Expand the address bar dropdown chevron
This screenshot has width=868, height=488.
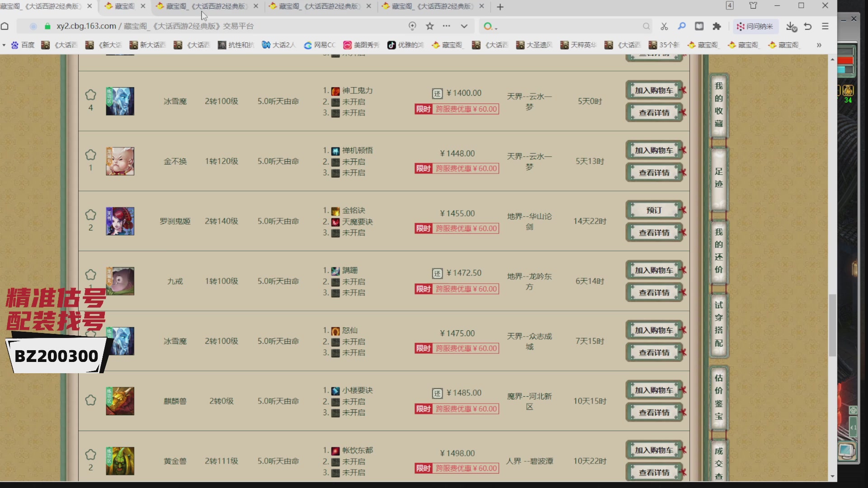coord(464,26)
